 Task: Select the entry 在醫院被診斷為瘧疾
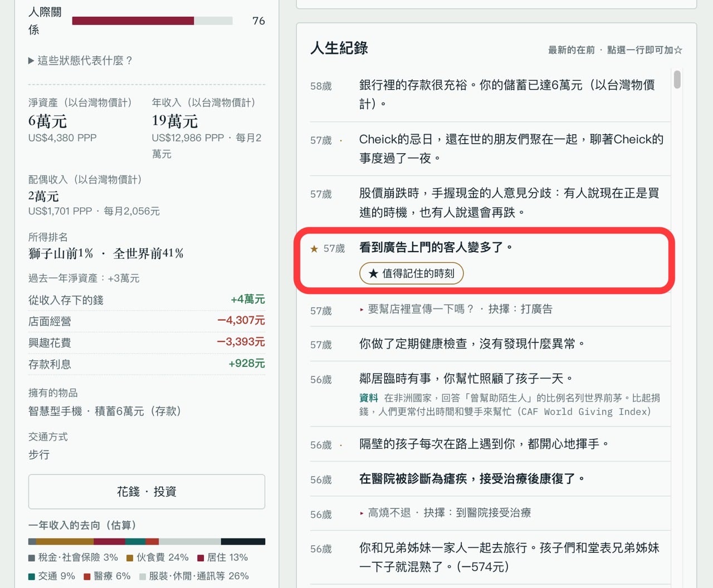click(x=490, y=479)
